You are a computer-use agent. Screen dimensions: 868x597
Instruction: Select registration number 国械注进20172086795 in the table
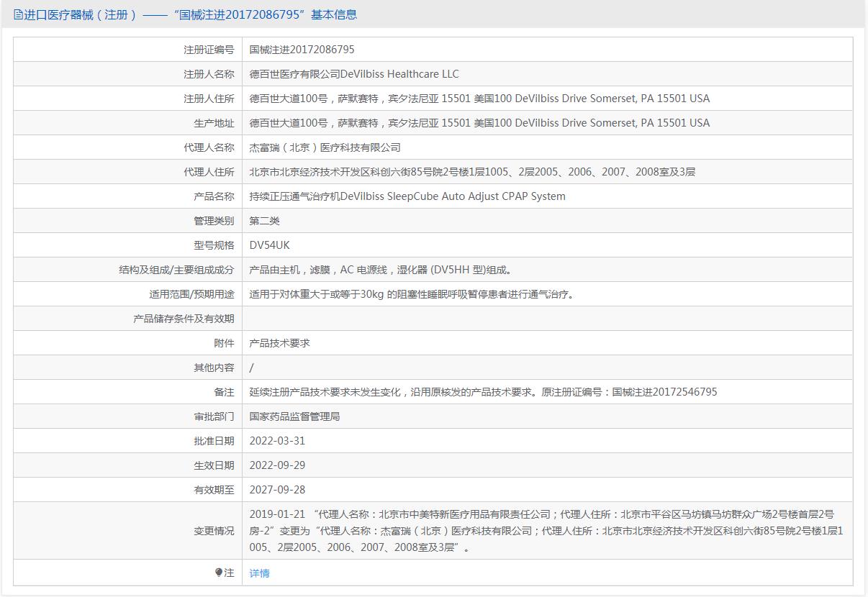tap(302, 50)
